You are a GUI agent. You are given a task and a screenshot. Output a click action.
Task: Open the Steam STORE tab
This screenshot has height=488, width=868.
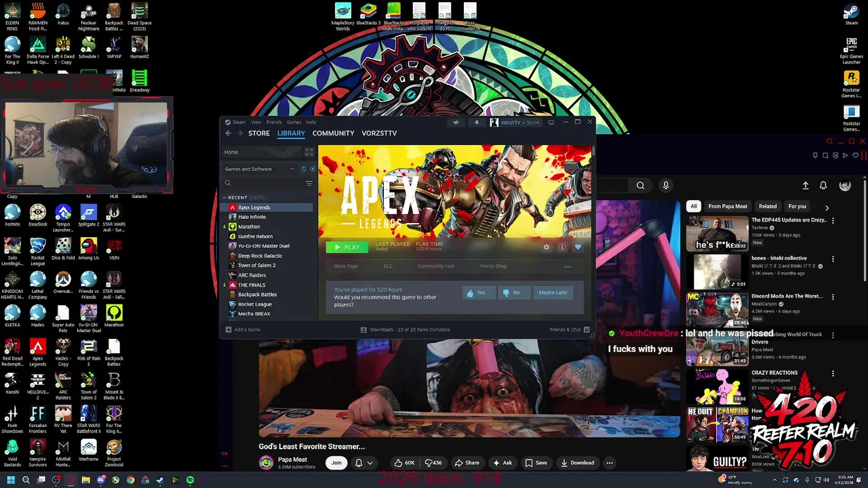point(259,134)
